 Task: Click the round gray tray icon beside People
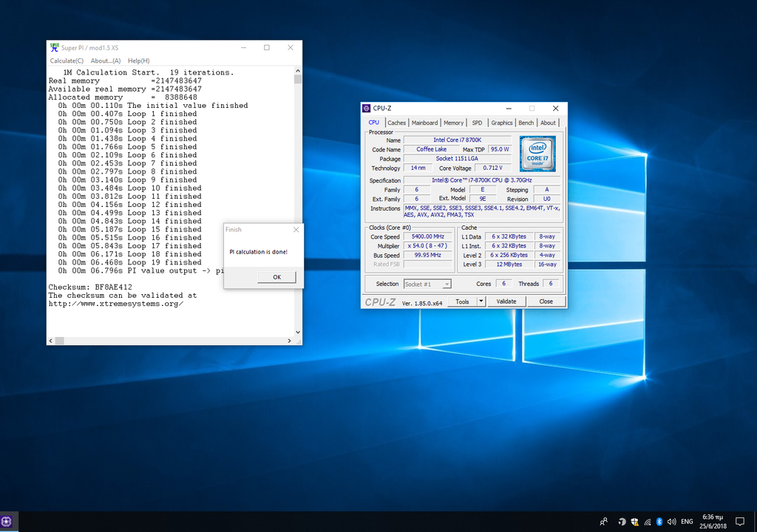point(622,522)
